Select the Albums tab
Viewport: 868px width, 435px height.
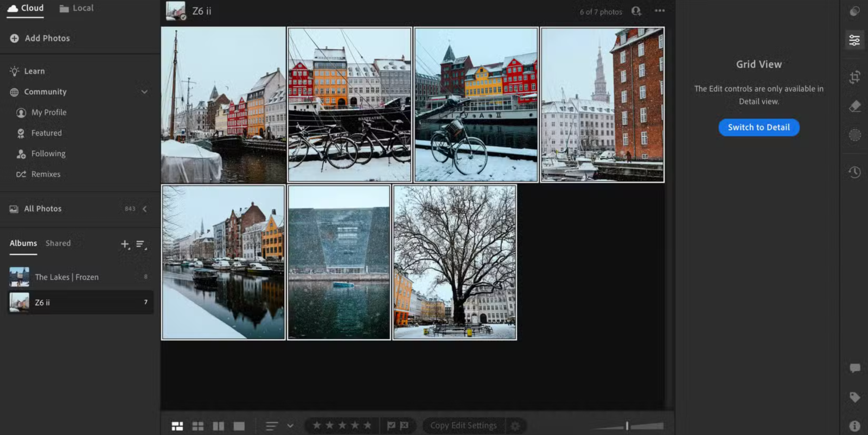point(23,243)
